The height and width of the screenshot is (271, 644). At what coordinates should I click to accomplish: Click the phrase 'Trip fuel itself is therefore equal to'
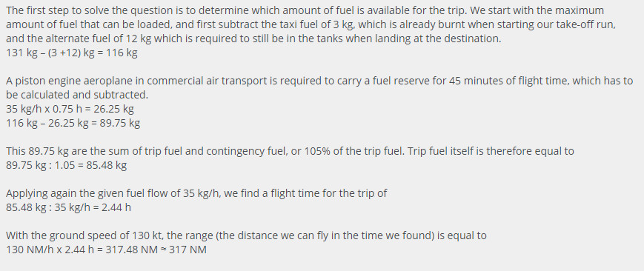[491, 151]
